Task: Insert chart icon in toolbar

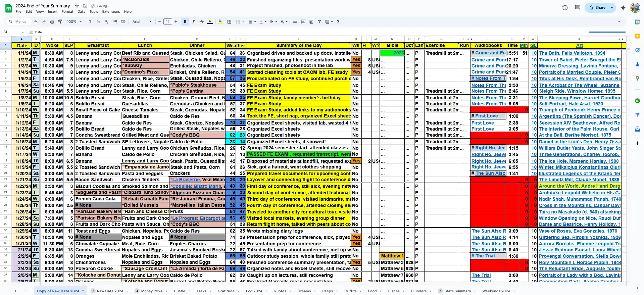Action: (x=311, y=22)
